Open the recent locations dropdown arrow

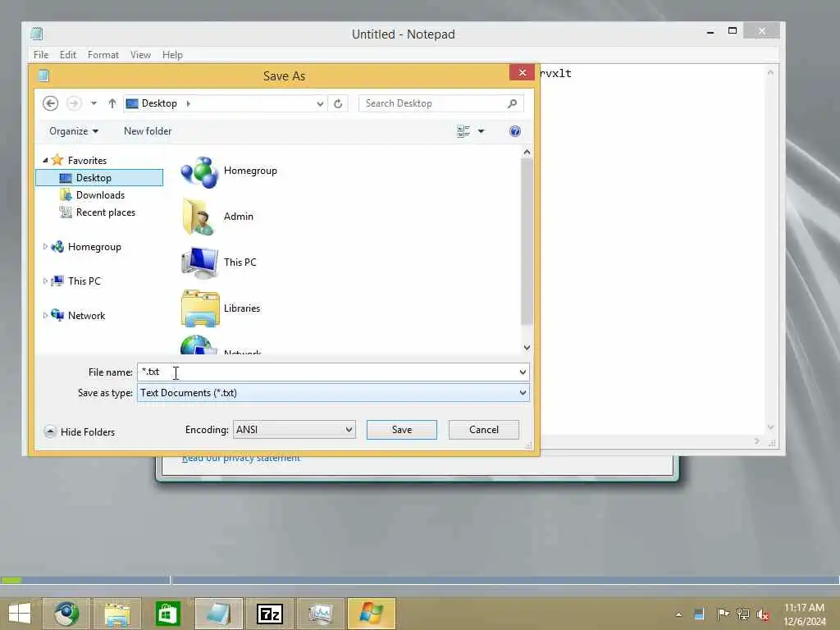click(94, 103)
